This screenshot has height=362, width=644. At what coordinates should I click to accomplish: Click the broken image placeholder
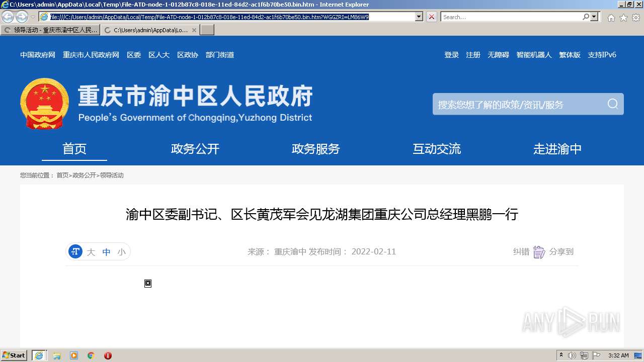tap(148, 284)
